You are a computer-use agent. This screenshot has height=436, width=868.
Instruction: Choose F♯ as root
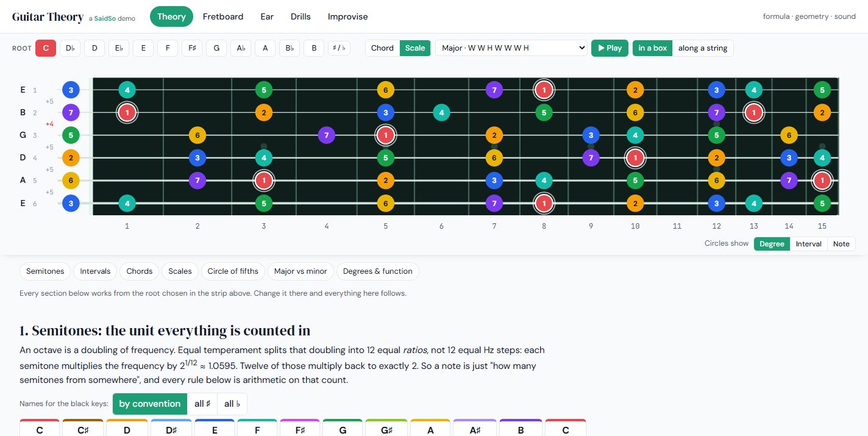tap(192, 48)
